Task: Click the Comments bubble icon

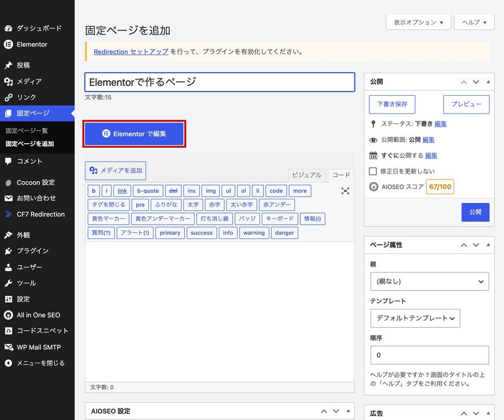Action: tap(9, 161)
